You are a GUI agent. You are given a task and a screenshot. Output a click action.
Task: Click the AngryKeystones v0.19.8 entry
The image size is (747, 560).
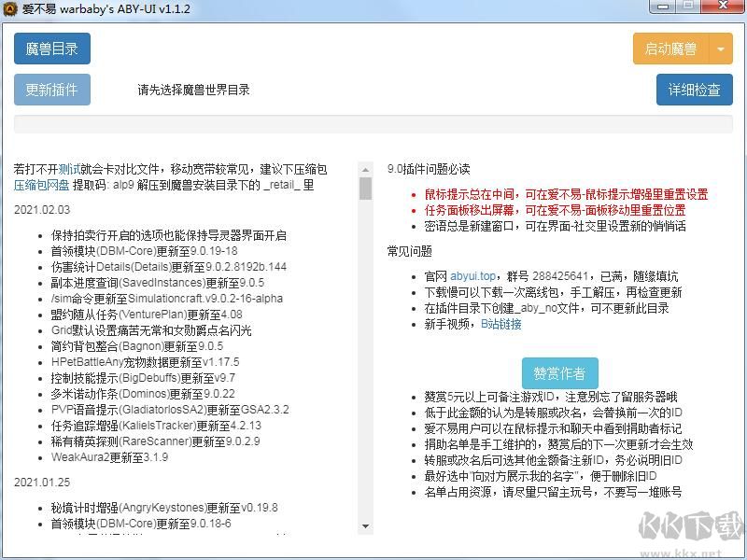click(x=164, y=508)
